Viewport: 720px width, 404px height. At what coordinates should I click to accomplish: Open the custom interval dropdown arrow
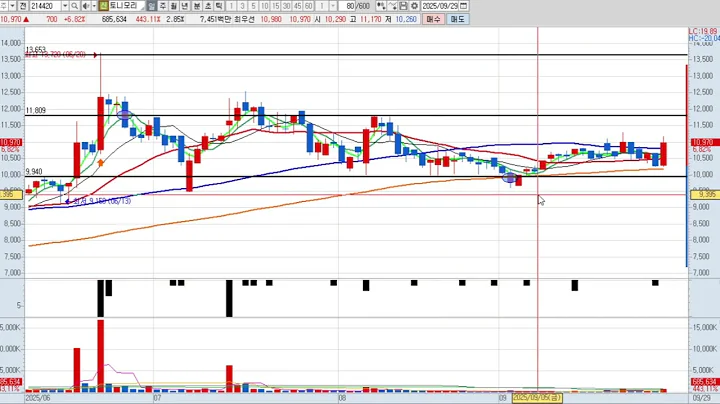tap(333, 6)
